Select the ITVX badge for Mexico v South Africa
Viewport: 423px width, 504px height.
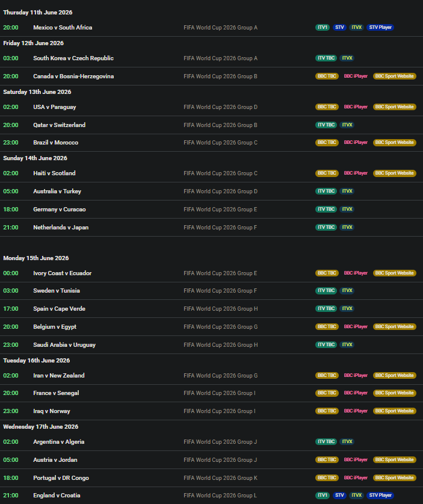pos(357,27)
